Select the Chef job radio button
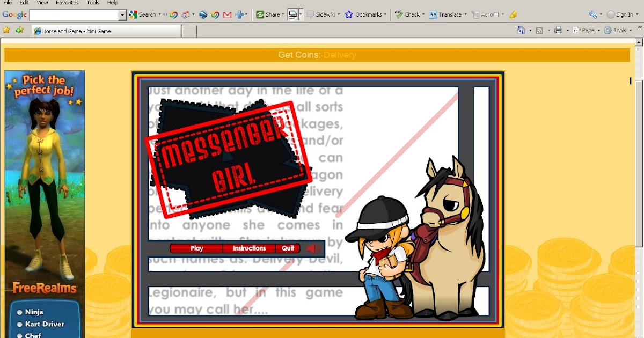The height and width of the screenshot is (338, 644). tap(20, 335)
